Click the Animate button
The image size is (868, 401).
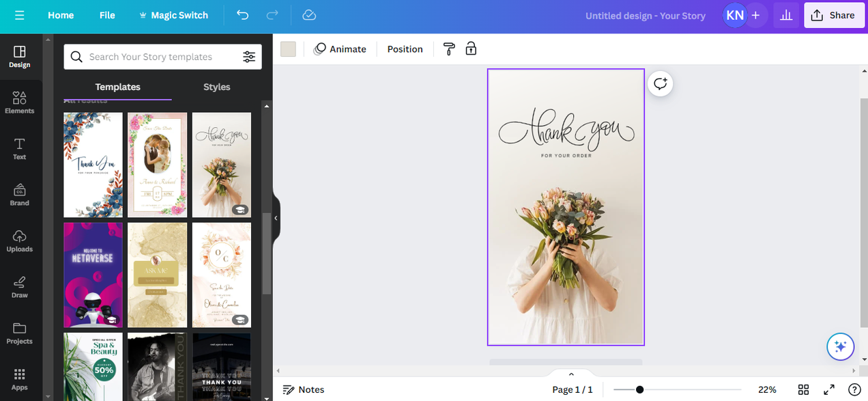pos(340,49)
